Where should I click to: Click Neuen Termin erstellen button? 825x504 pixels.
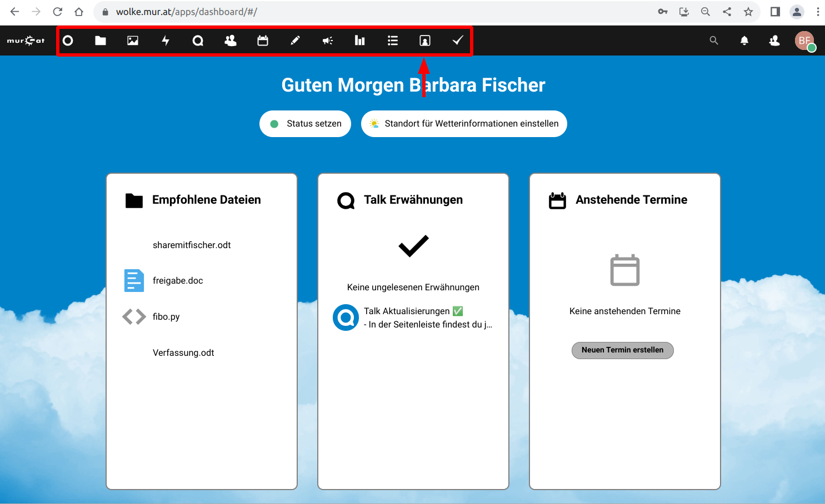[622, 350]
